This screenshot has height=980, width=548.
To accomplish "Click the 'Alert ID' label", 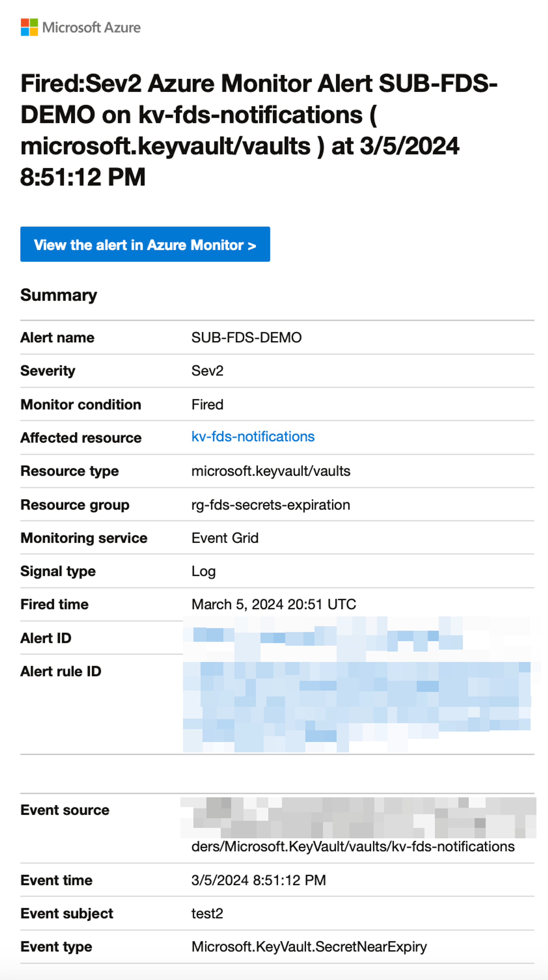I will click(46, 638).
